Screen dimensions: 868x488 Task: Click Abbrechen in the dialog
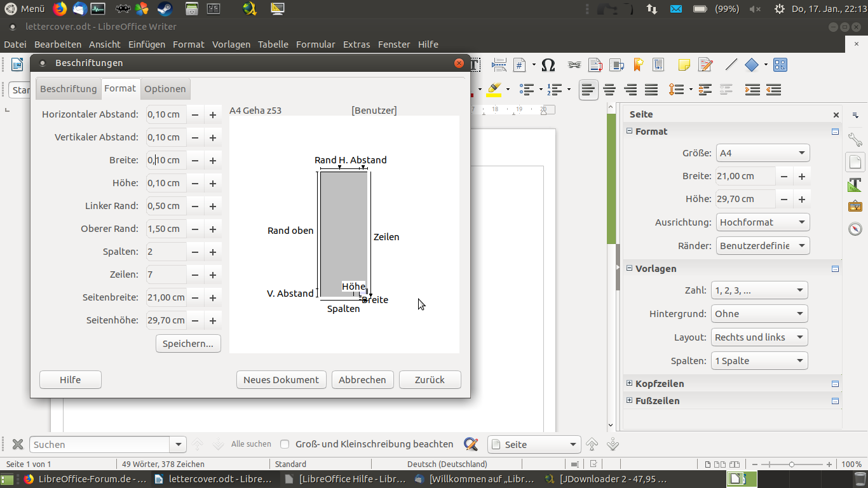[x=362, y=380]
